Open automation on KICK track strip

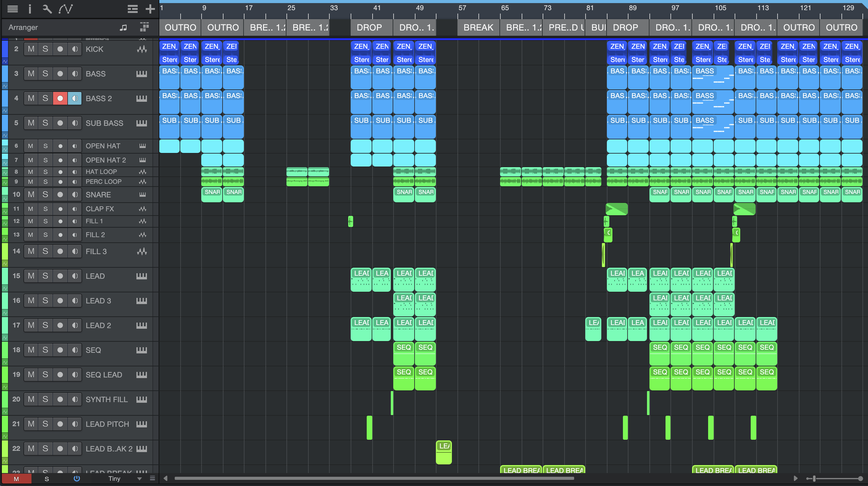pos(5,61)
